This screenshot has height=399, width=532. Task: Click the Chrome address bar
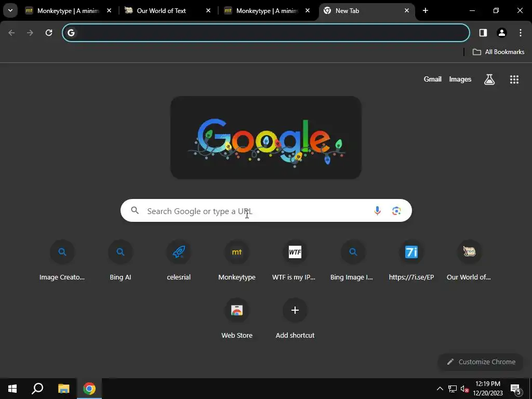tap(265, 33)
